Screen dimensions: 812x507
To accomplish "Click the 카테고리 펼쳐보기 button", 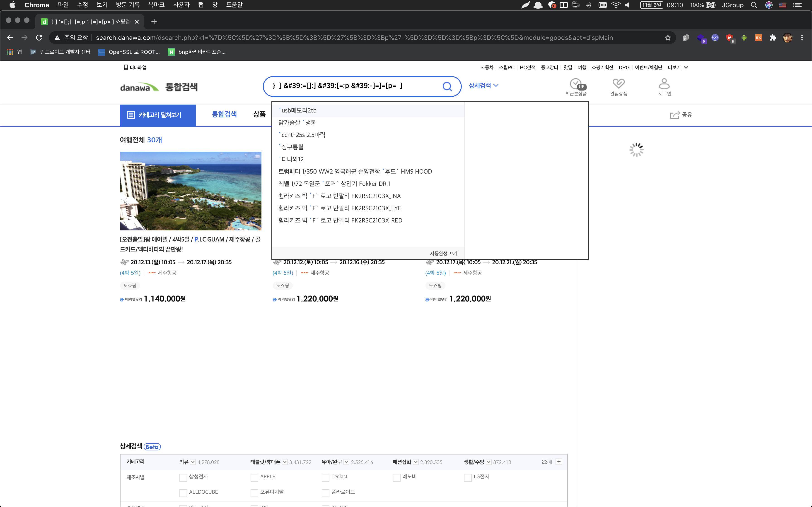I will pos(158,115).
